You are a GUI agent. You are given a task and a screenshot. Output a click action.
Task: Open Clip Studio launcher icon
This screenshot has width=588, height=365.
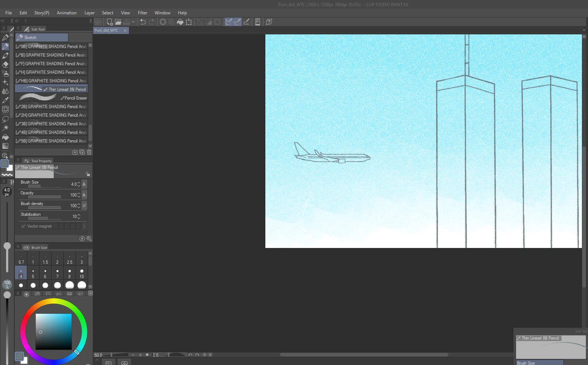(98, 22)
